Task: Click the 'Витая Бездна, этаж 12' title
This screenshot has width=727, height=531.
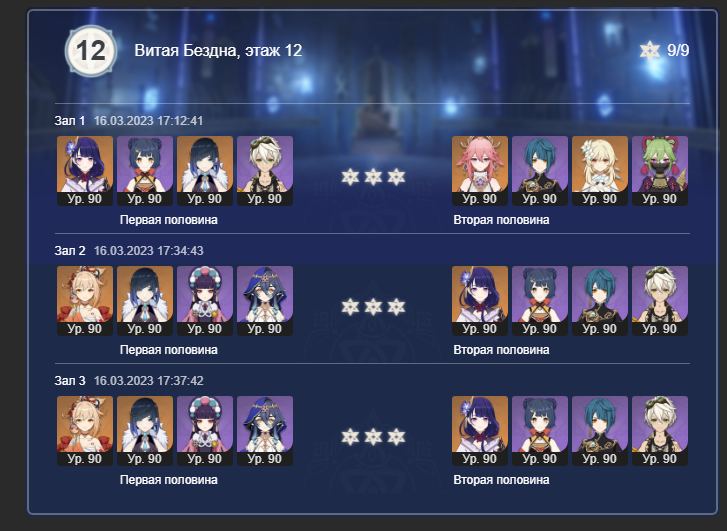Action: click(218, 50)
